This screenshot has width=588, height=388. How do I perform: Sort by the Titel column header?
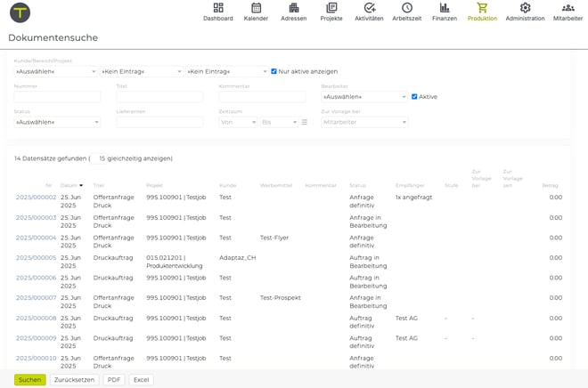[x=99, y=185]
